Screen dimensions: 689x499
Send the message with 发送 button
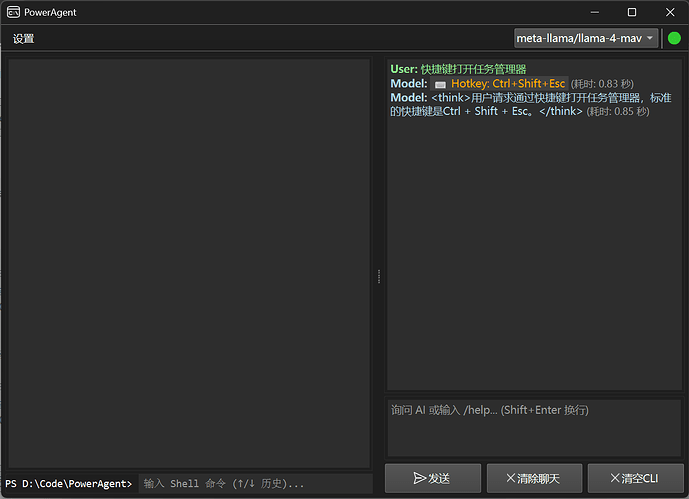432,478
